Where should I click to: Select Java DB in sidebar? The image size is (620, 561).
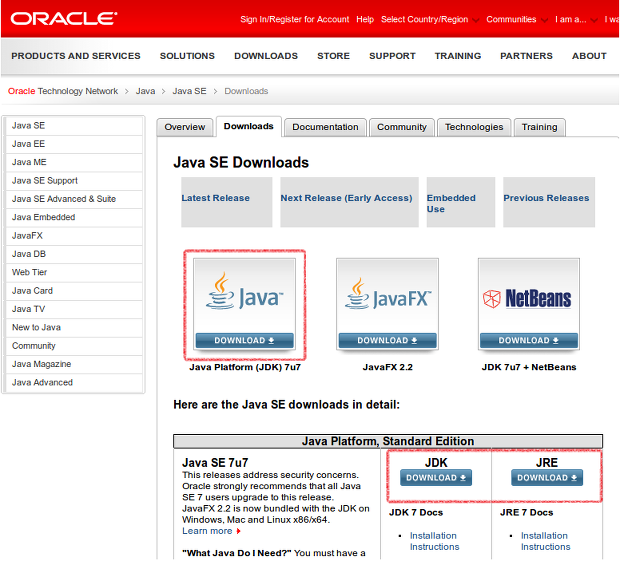(x=74, y=254)
